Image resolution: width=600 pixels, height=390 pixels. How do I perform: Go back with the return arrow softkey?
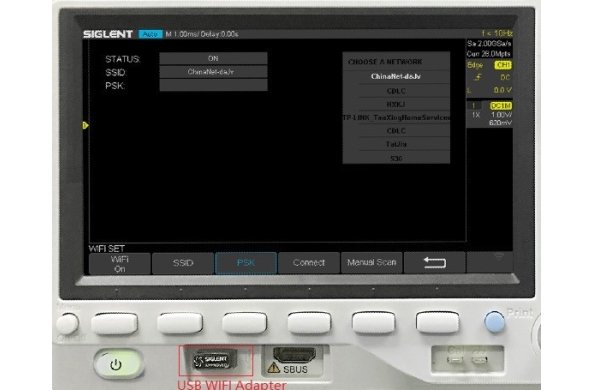point(435,263)
